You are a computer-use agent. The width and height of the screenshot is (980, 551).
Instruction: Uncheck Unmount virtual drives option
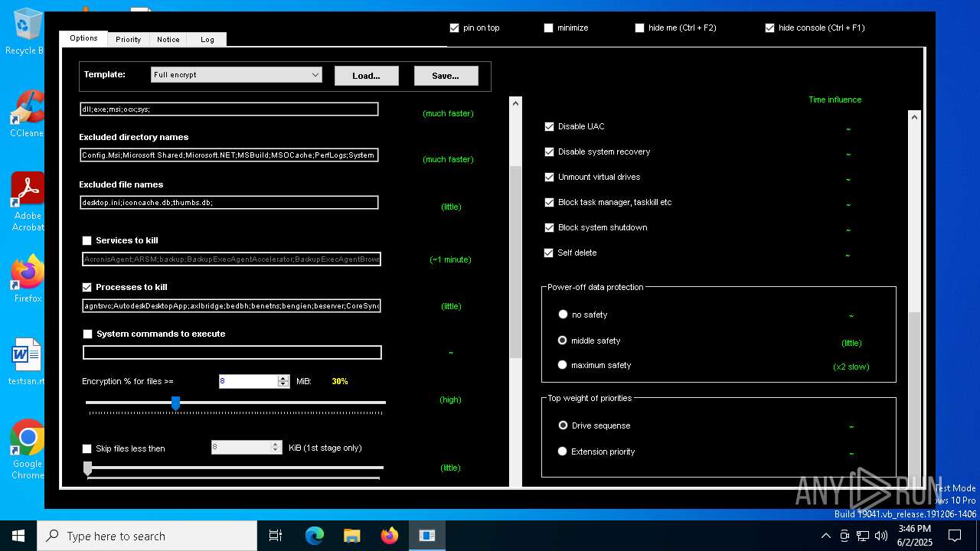click(549, 177)
